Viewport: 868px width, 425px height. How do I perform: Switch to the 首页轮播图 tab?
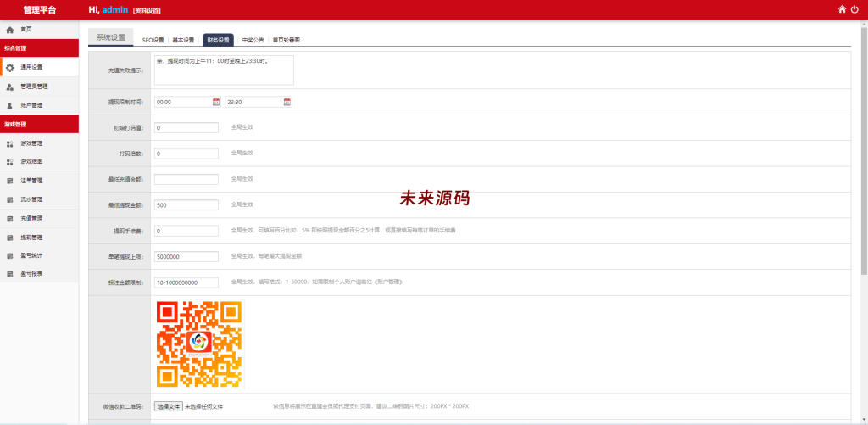click(x=287, y=40)
